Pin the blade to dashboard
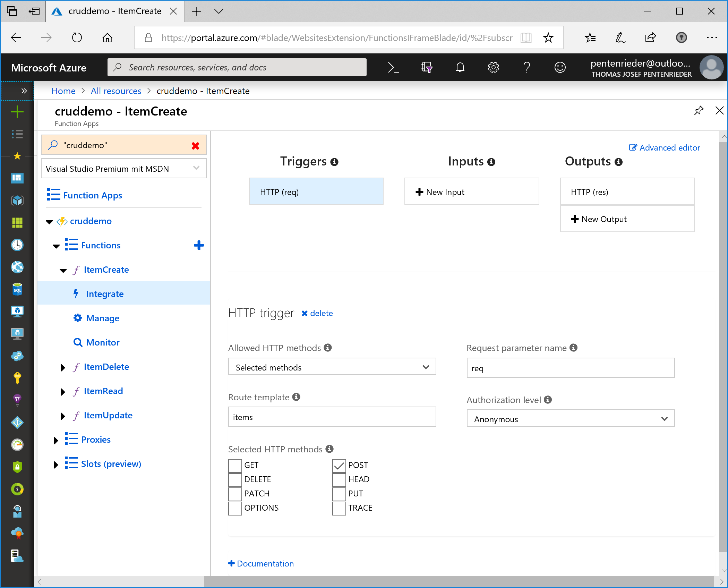The image size is (728, 588). (699, 111)
